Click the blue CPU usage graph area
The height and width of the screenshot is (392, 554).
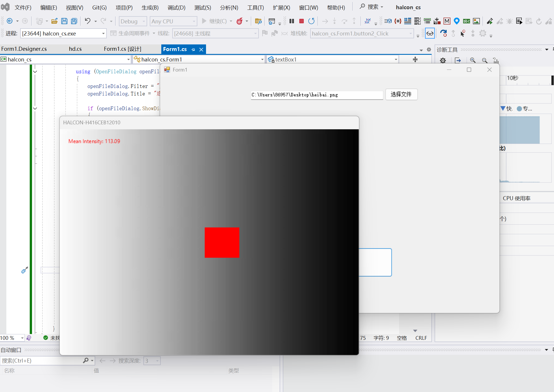click(x=520, y=130)
